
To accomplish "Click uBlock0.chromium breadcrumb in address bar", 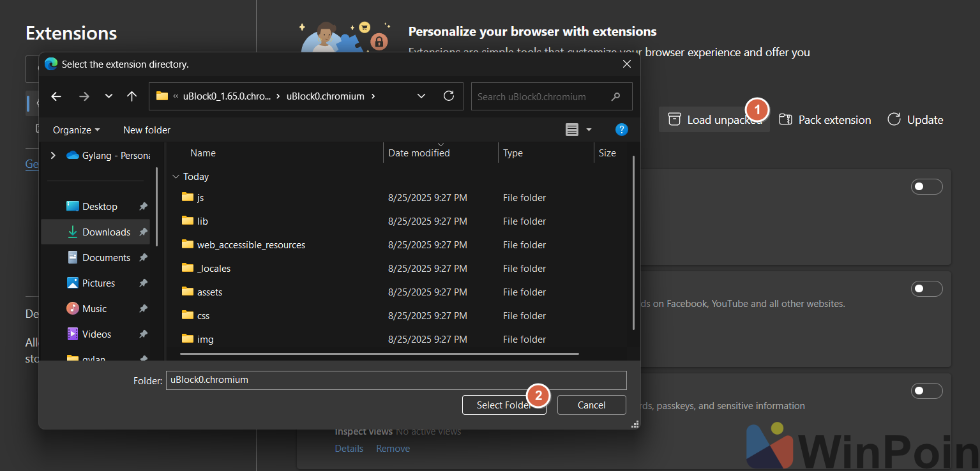I will (x=325, y=96).
